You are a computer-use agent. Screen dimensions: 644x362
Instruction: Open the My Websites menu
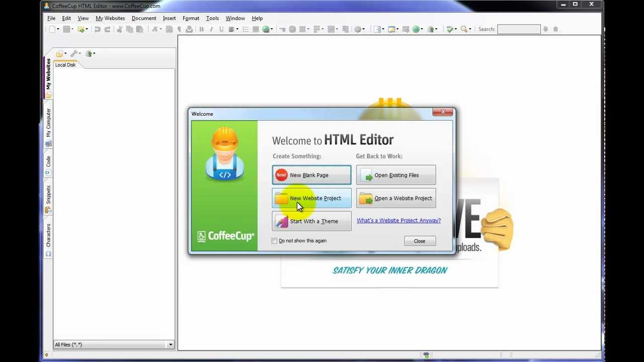(x=110, y=18)
